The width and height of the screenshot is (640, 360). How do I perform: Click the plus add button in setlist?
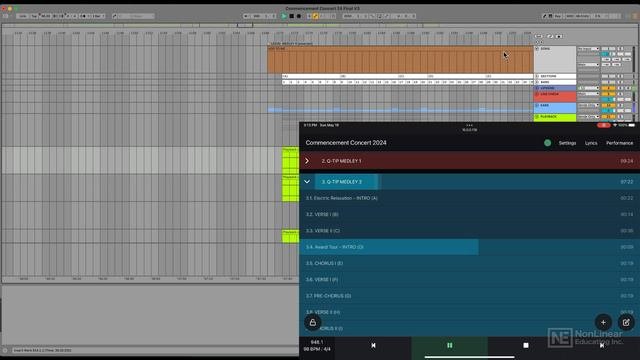(x=603, y=322)
